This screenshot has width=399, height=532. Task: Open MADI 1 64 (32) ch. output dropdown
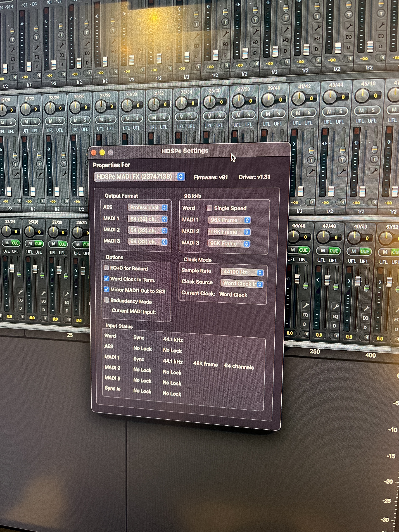(x=148, y=219)
